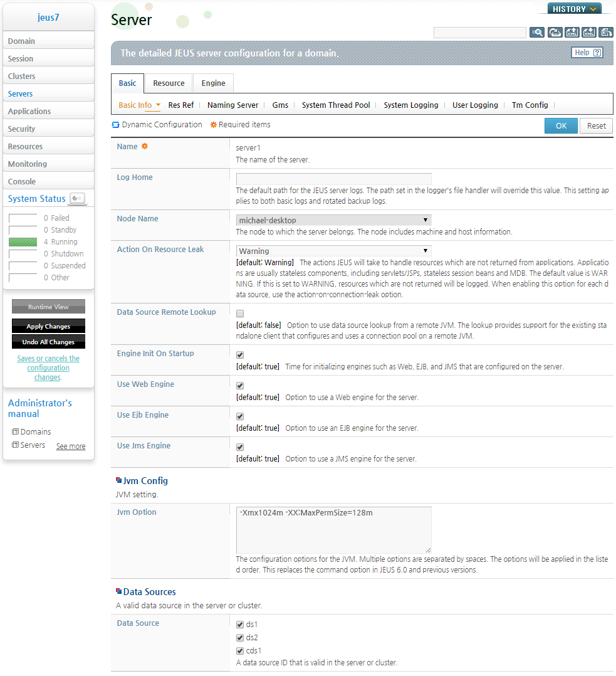Select Applications in the sidebar
The height and width of the screenshot is (676, 616).
48,111
